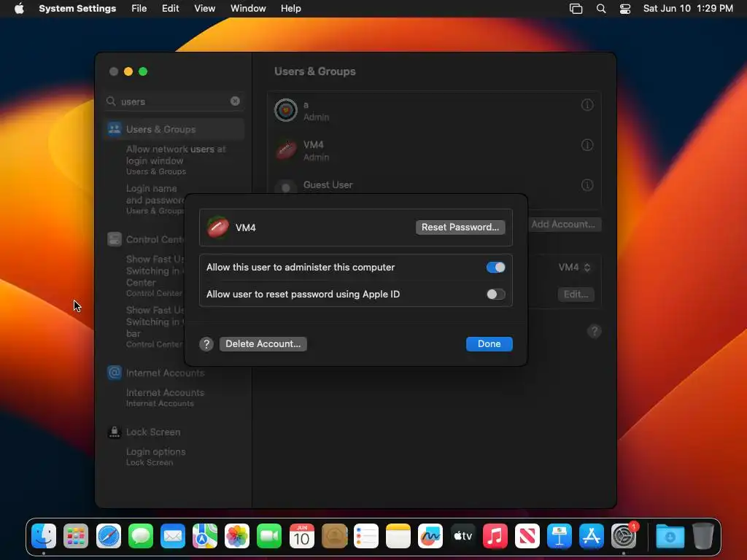The height and width of the screenshot is (560, 747).
Task: Click the green zoom window button
Action: click(x=143, y=71)
